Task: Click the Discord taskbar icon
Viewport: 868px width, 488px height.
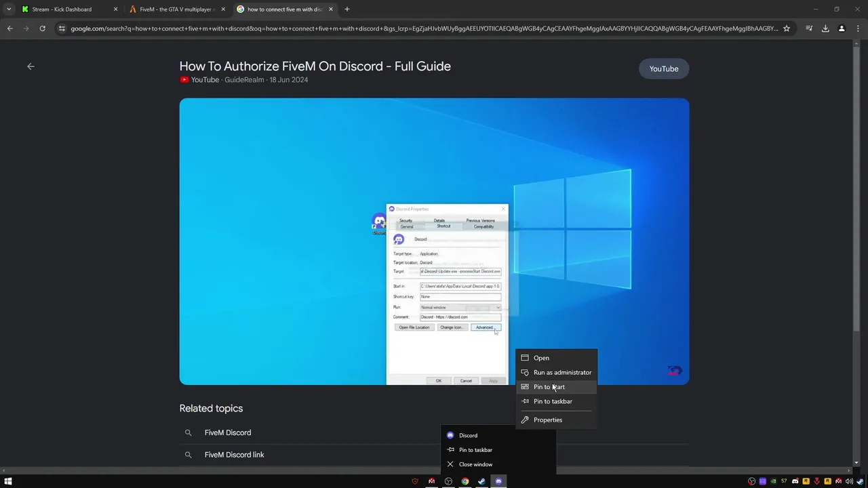Action: point(498,481)
